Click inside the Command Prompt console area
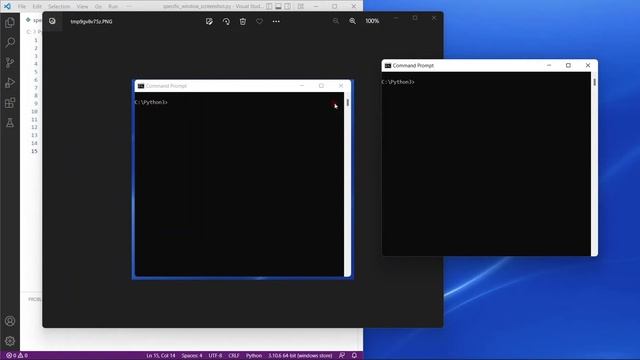 coord(486,164)
